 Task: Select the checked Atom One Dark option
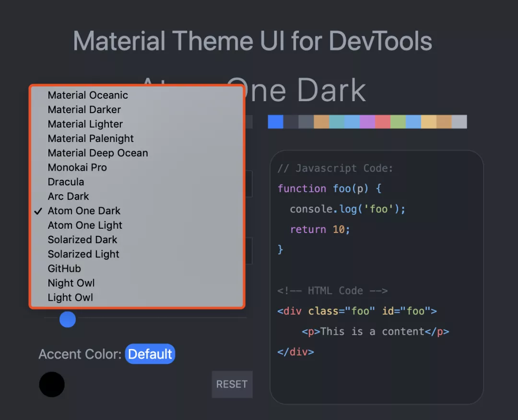pyautogui.click(x=137, y=210)
